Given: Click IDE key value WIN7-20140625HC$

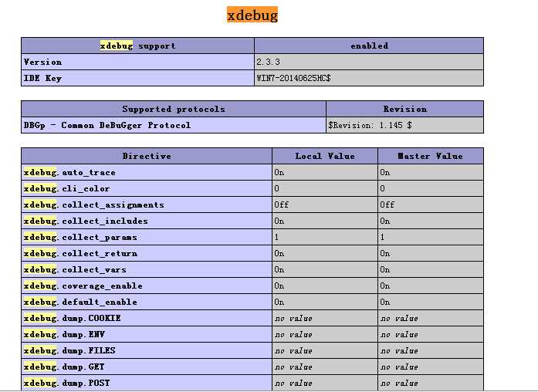Looking at the screenshot, I should click(x=369, y=78).
